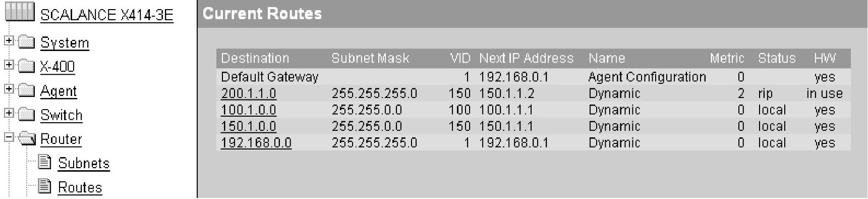Expand the Agent tree node

pos(9,89)
